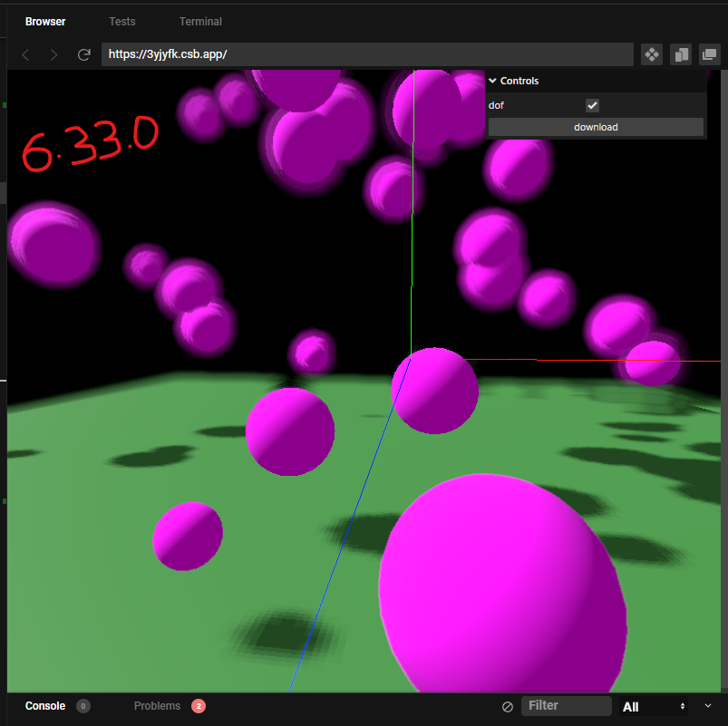The height and width of the screenshot is (726, 728).
Task: Click the URL address bar
Action: (x=363, y=54)
